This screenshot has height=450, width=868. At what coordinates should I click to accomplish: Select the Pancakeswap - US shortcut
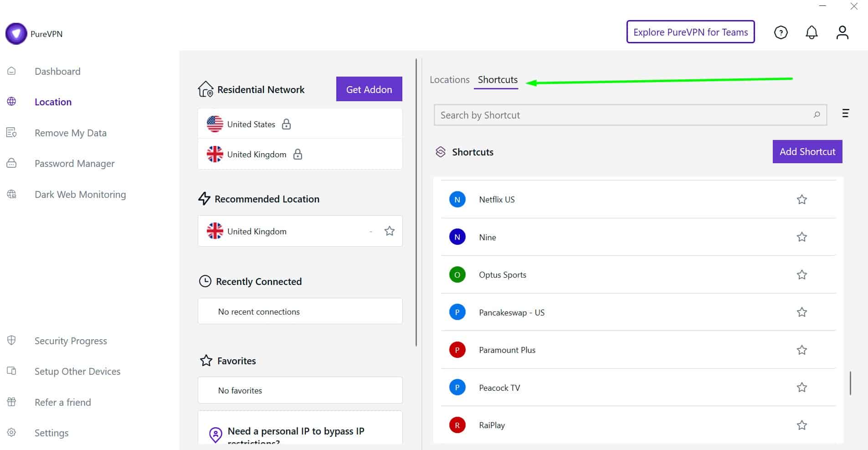click(x=638, y=312)
